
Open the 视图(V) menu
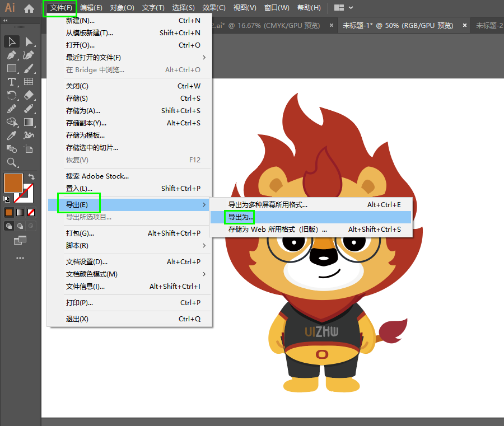245,8
